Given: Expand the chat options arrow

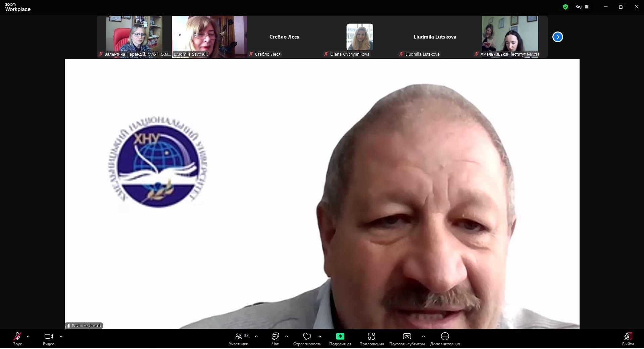Looking at the screenshot, I should 287,336.
